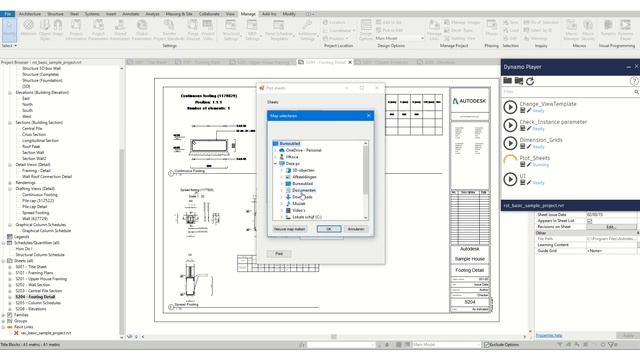Select Downloads folder in folder tree
The height and width of the screenshot is (360, 640).
point(302,197)
